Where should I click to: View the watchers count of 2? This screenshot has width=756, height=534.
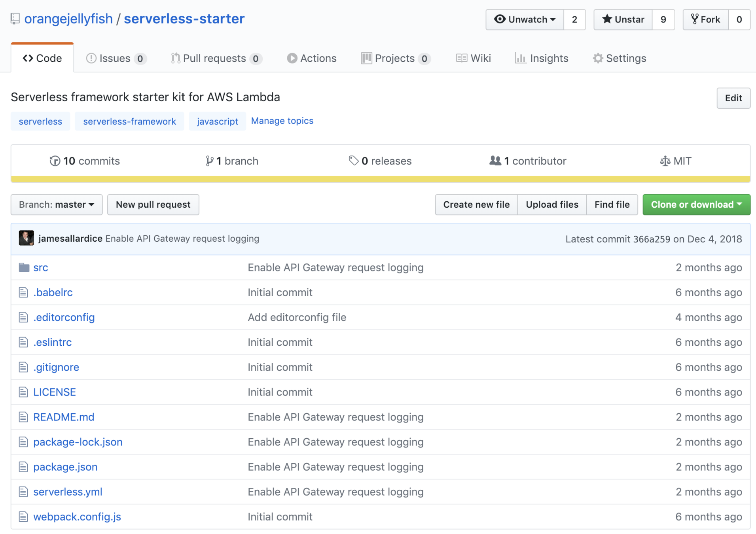tap(574, 19)
